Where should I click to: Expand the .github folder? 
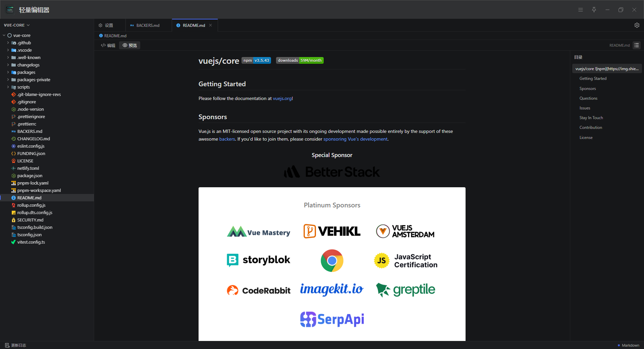(x=8, y=43)
